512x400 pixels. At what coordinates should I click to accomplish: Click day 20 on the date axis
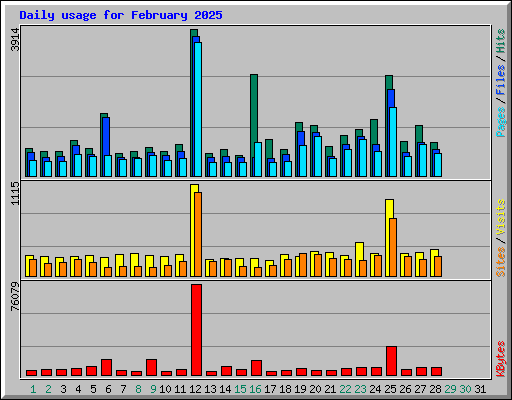click(315, 389)
